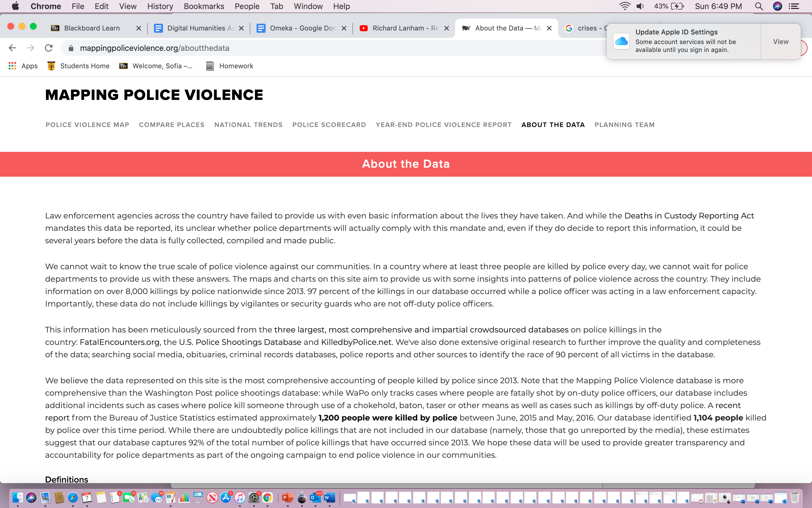
Task: Click the browser forward arrow
Action: pos(30,48)
